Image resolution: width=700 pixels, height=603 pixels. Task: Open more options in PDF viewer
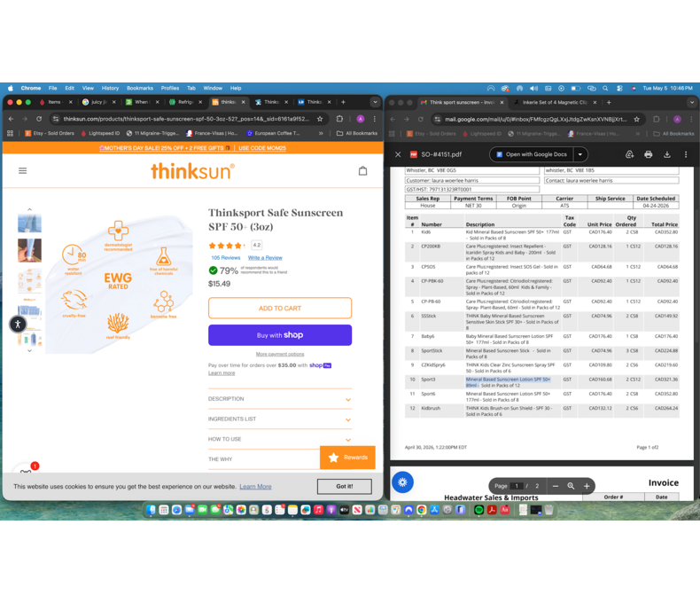point(686,154)
